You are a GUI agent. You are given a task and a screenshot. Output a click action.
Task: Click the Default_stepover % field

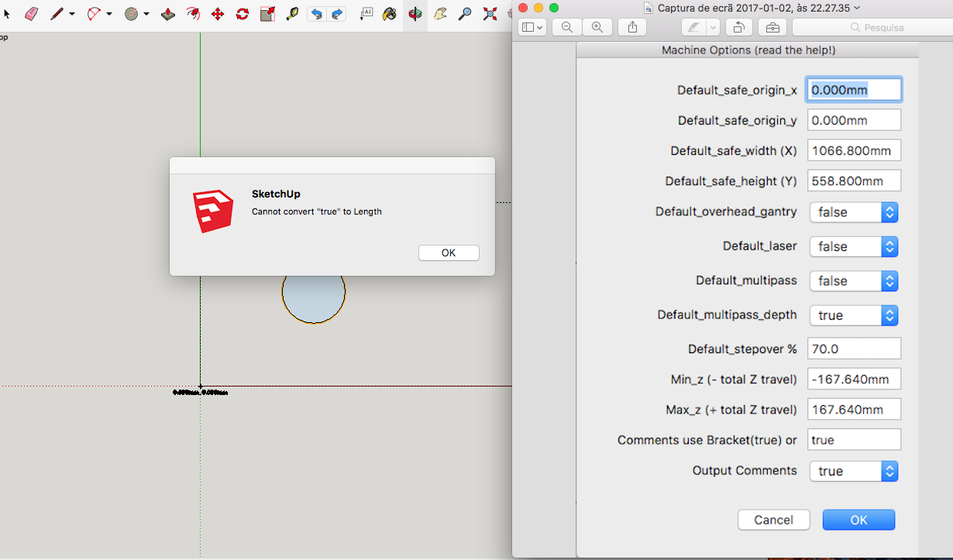pyautogui.click(x=854, y=349)
